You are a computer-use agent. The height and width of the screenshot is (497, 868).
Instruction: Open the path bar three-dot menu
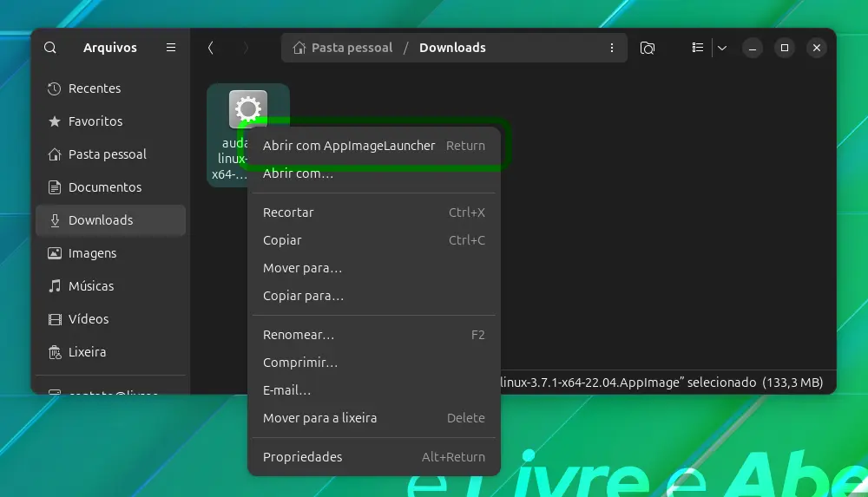tap(612, 48)
